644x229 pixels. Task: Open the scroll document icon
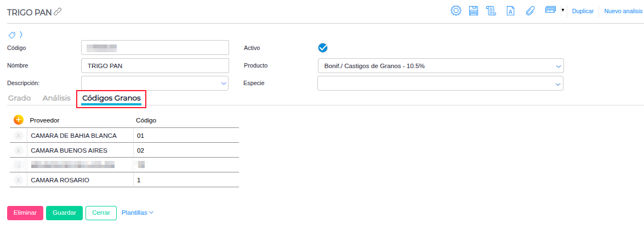tap(492, 11)
